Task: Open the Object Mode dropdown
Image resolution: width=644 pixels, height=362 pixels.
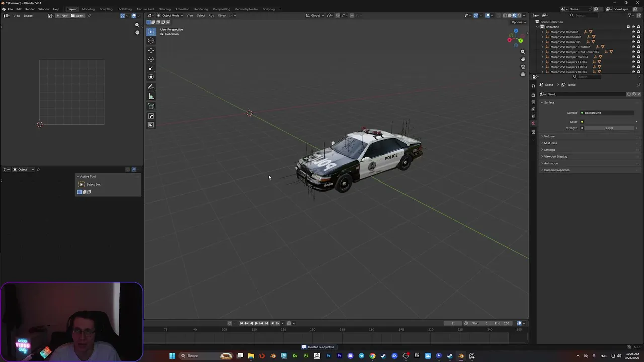Action: click(x=170, y=15)
